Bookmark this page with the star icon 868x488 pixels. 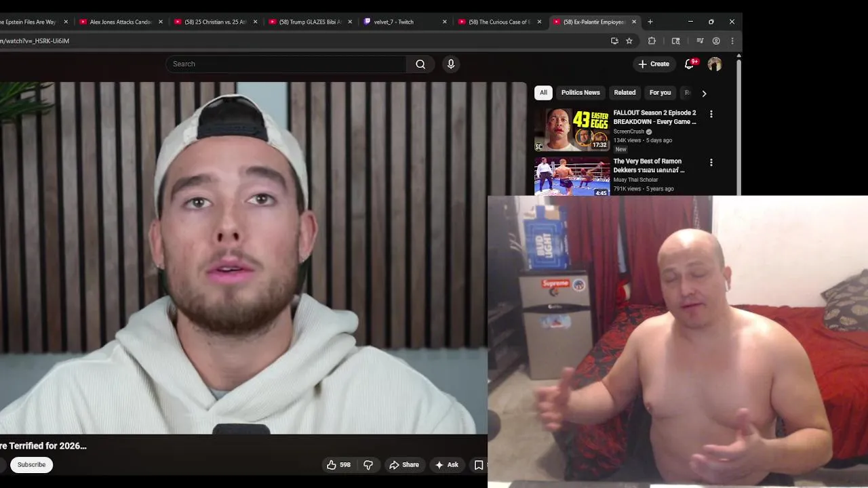[629, 41]
